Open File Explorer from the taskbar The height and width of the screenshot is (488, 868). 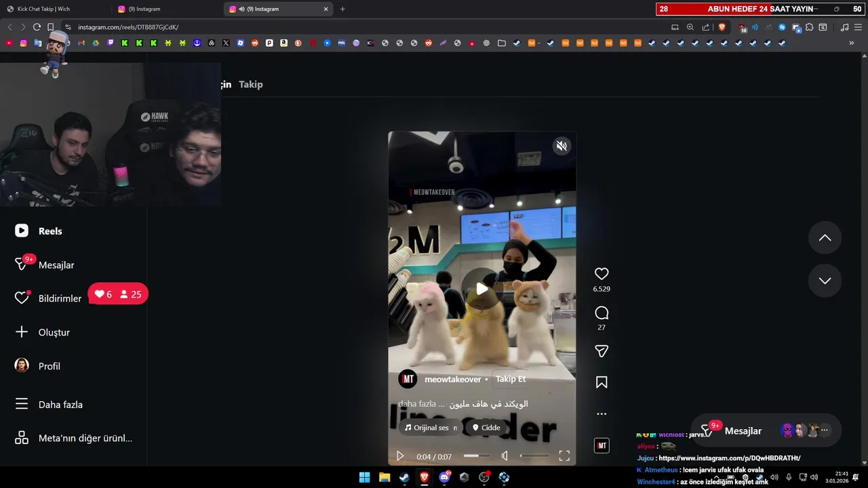coord(384,477)
